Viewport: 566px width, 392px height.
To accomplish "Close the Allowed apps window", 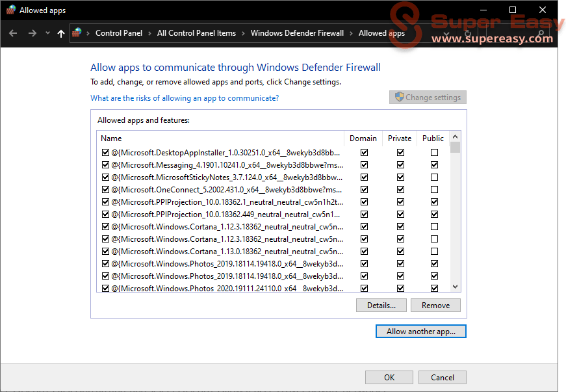I will coord(542,10).
